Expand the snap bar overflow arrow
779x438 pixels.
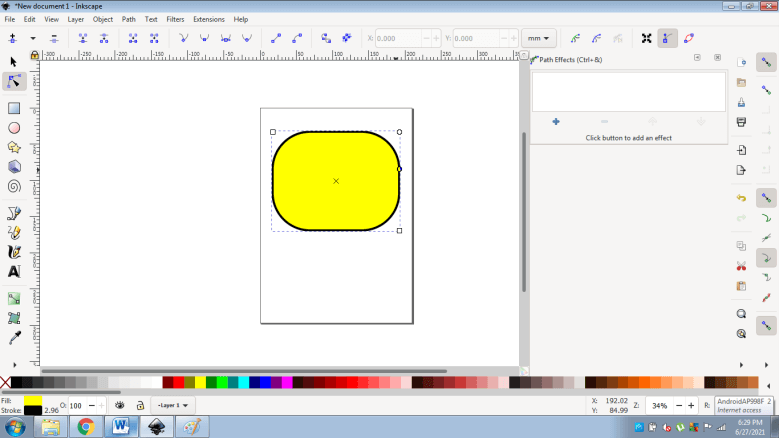[x=767, y=365]
